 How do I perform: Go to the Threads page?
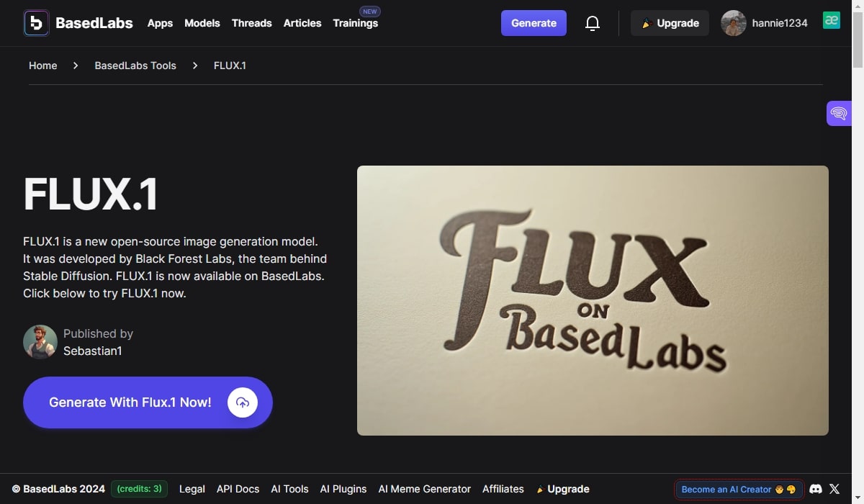pos(251,23)
